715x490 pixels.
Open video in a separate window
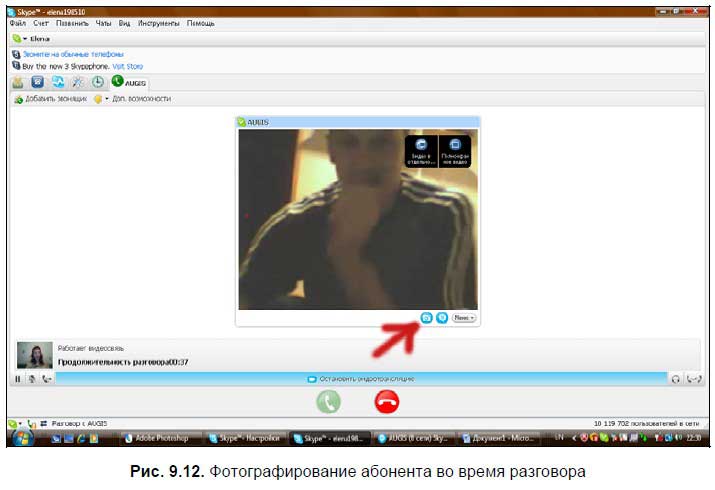click(x=420, y=151)
